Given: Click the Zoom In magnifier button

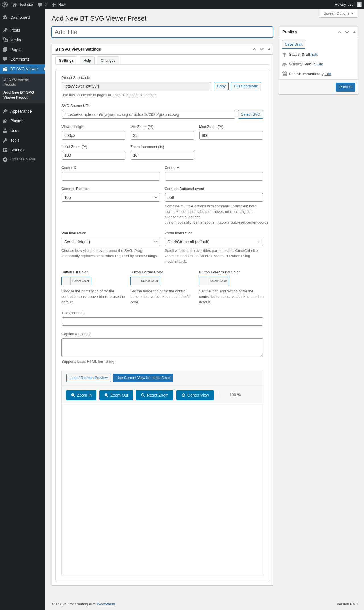Looking at the screenshot, I should (x=81, y=395).
